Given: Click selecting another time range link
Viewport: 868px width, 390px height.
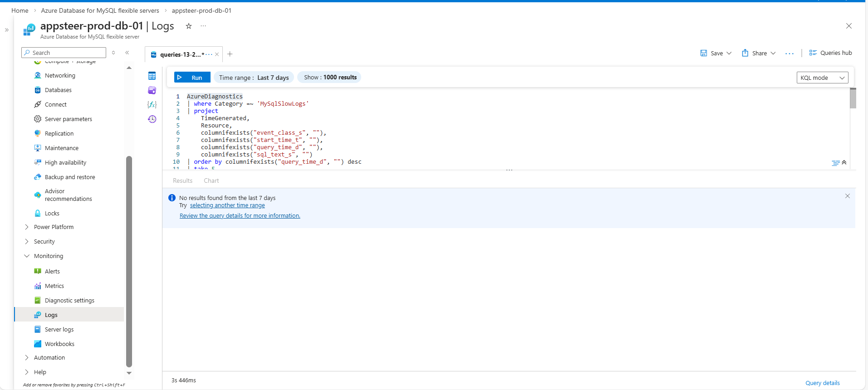Looking at the screenshot, I should tap(227, 205).
